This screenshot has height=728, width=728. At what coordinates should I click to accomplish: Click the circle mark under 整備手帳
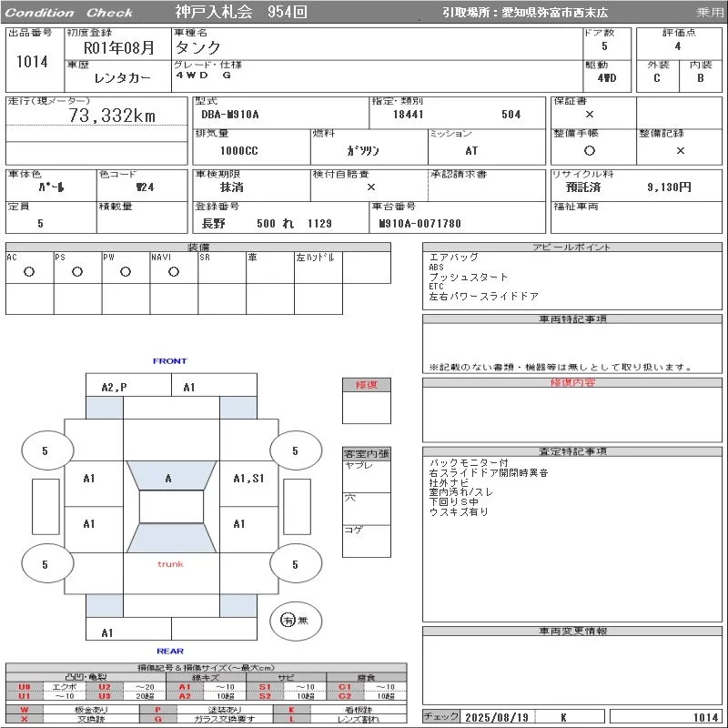coord(590,151)
